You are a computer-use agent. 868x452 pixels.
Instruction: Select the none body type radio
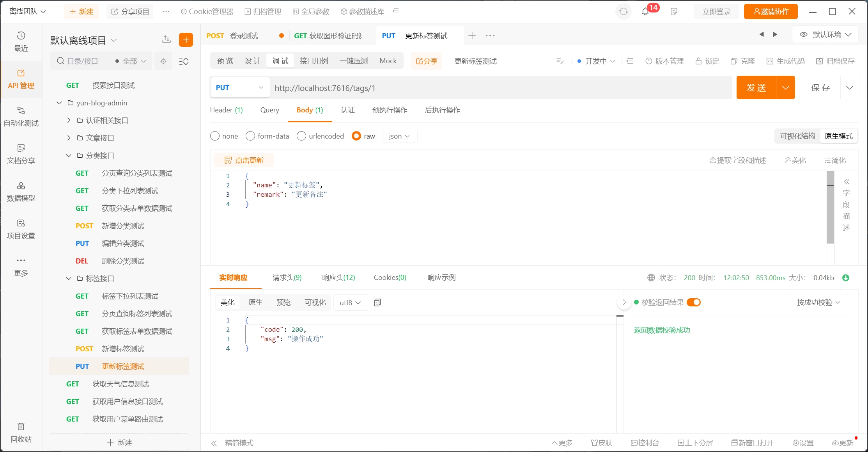coord(215,136)
